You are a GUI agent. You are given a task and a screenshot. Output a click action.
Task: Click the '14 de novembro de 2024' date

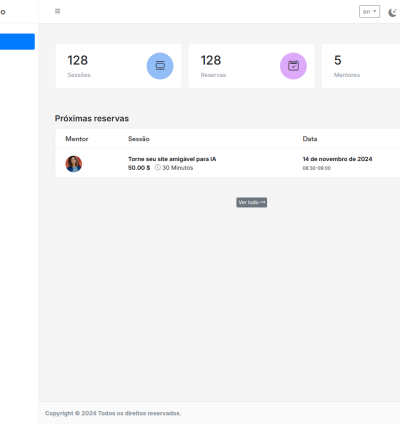click(337, 159)
